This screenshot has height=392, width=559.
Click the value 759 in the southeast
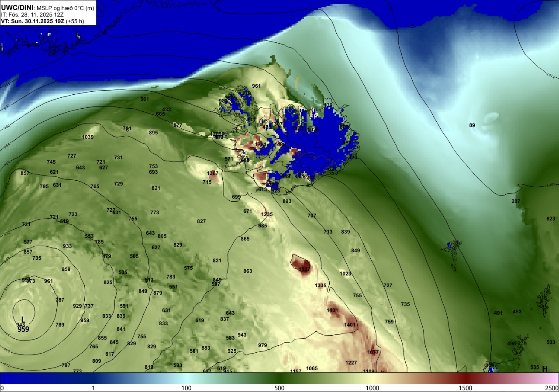pyautogui.click(x=389, y=322)
